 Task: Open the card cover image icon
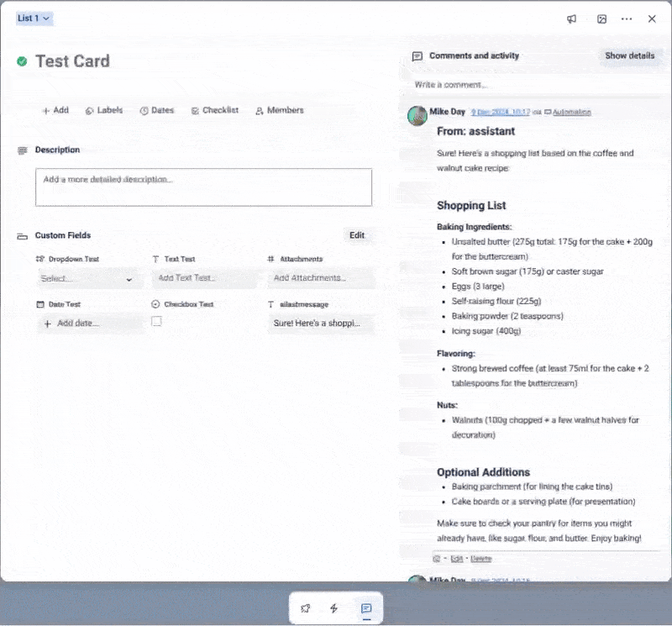pos(601,18)
